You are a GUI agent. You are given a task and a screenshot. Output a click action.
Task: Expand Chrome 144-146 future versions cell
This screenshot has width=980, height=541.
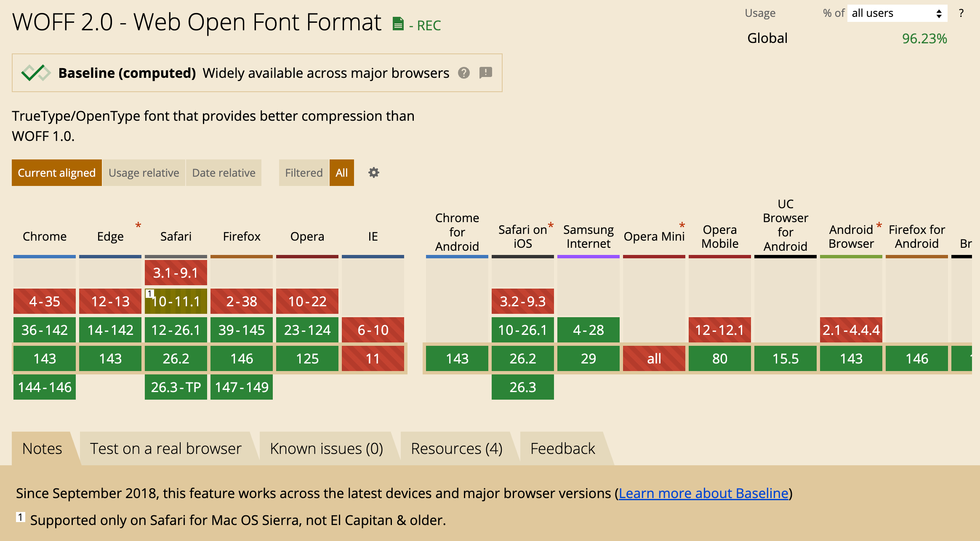pyautogui.click(x=45, y=387)
